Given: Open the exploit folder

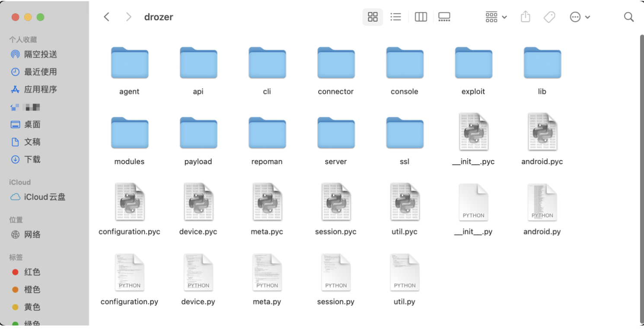Looking at the screenshot, I should (x=473, y=63).
